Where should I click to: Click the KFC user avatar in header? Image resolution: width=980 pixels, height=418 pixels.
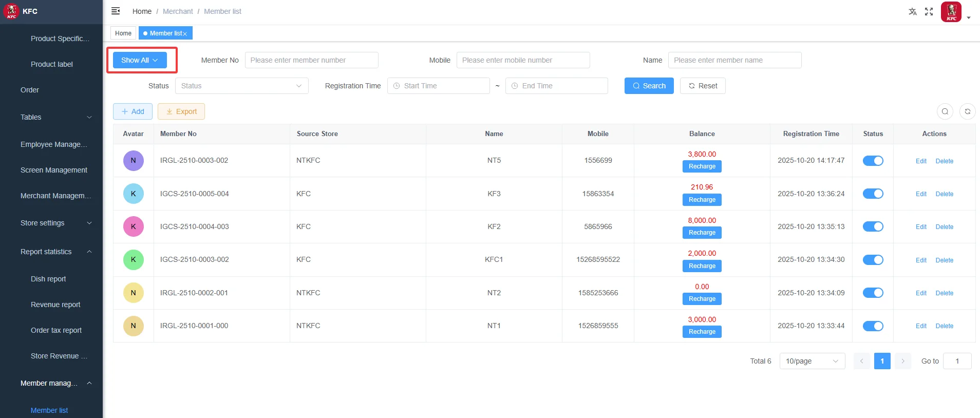(951, 12)
